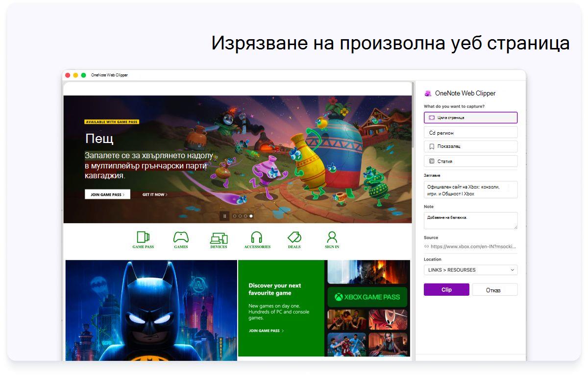Select the second carousel dot
Viewport: 588px width, 377px height.
tap(240, 216)
